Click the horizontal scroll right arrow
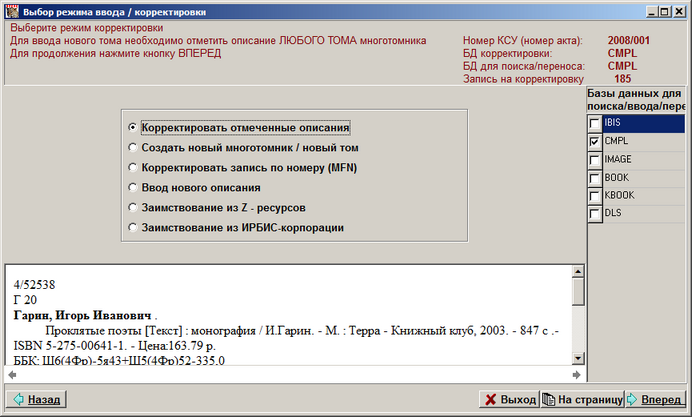 point(576,375)
